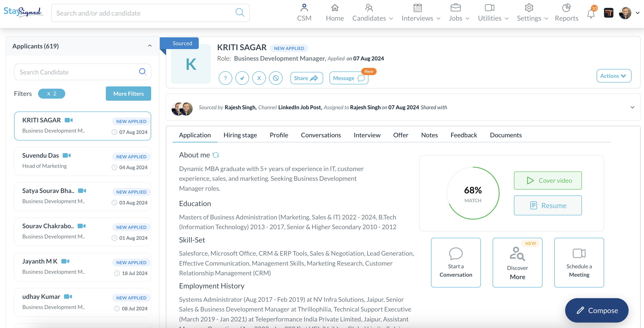Click the More Filters button

click(128, 94)
